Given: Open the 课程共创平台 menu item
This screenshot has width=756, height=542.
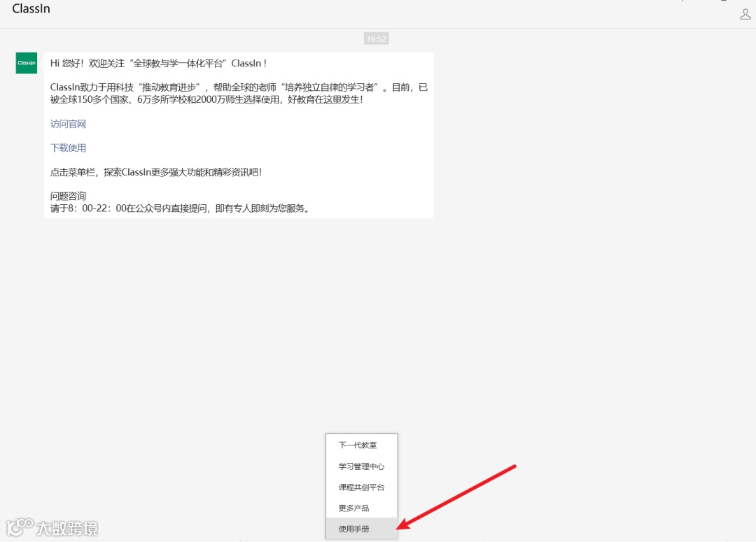Looking at the screenshot, I should click(361, 487).
